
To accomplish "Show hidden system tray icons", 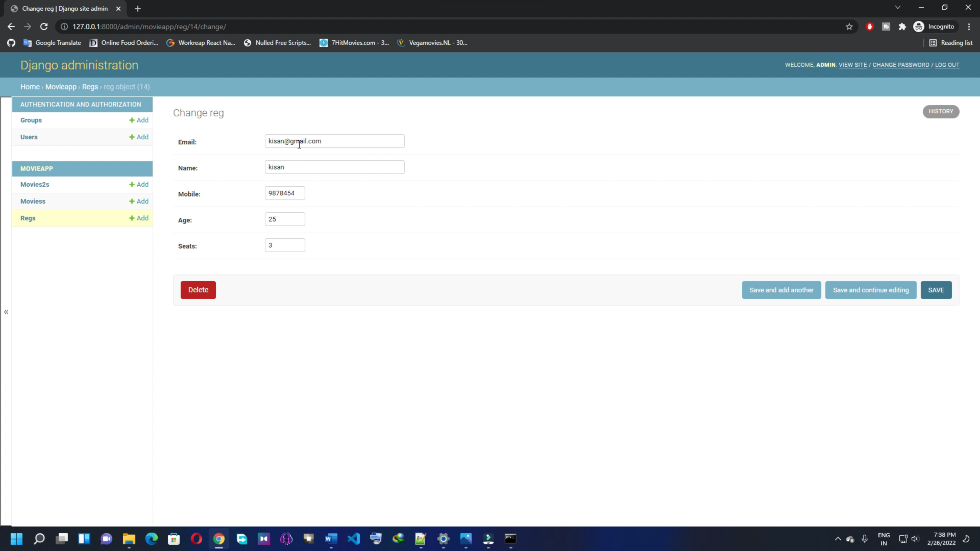I will (x=838, y=539).
